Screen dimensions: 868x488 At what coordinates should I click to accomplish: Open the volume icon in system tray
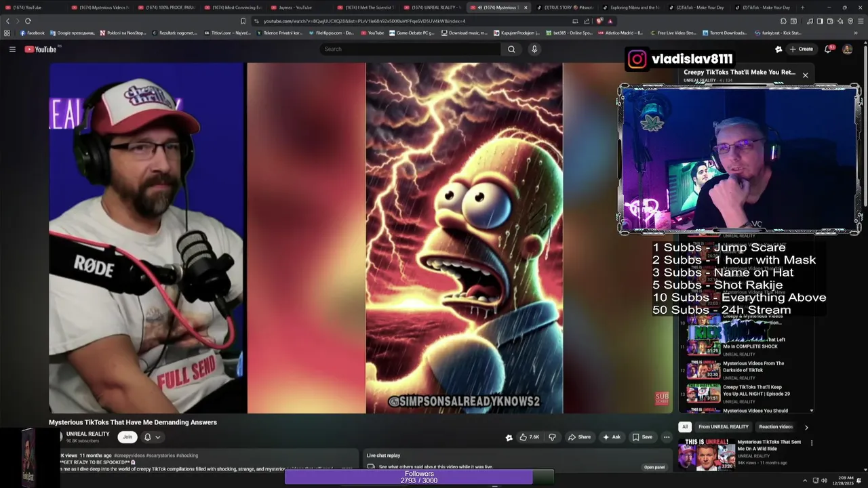[x=825, y=481]
